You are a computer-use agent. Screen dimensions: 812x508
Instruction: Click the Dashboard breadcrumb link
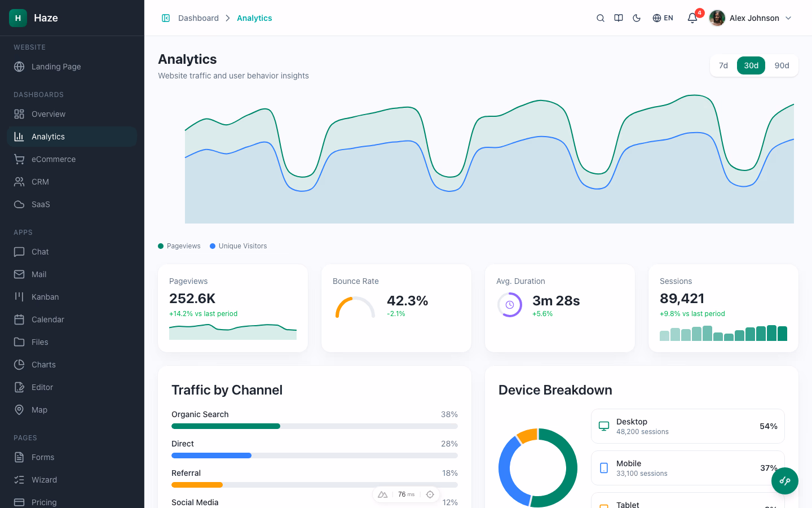point(198,17)
